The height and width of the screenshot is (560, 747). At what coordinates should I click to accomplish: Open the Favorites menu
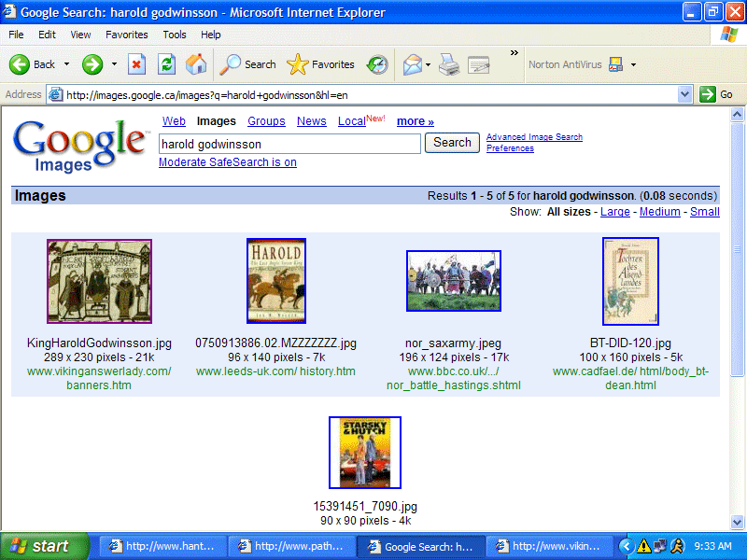pos(127,35)
